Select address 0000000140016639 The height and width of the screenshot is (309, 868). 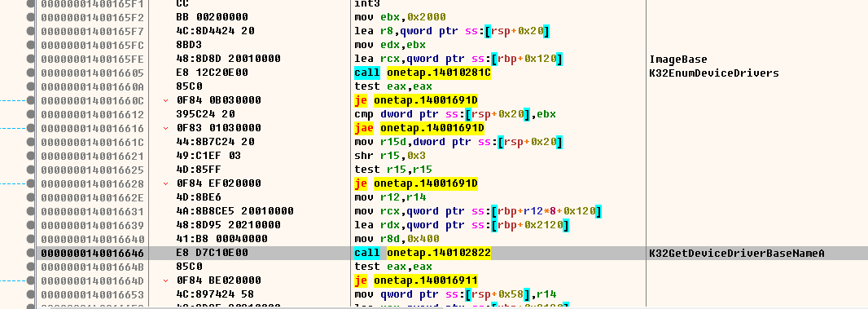coord(93,225)
